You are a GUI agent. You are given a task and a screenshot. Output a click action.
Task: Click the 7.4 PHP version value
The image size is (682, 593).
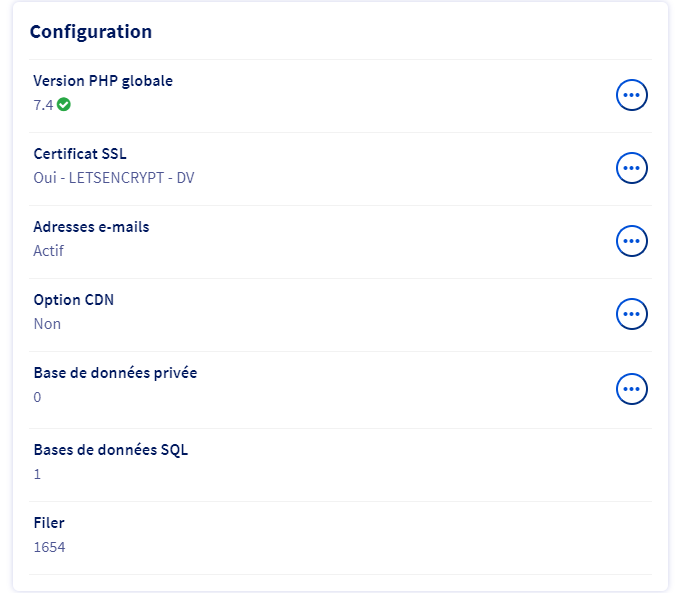coord(43,104)
